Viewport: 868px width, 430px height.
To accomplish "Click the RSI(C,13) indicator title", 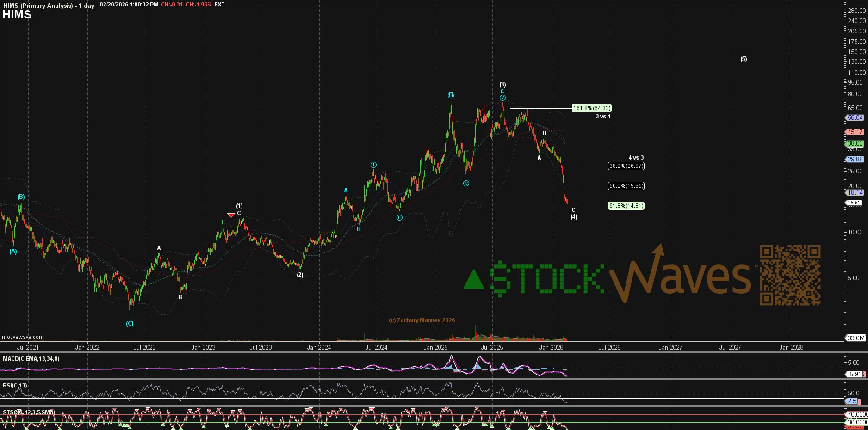I will 15,385.
